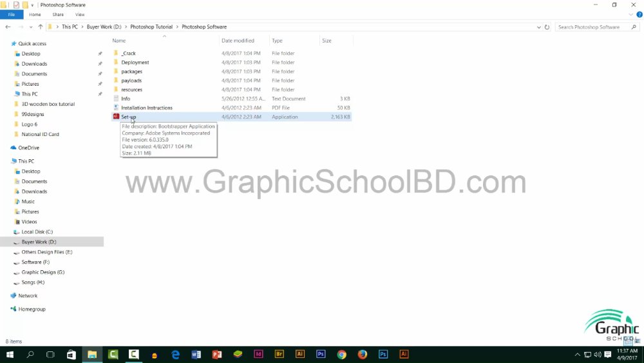
Task: Expand the ribbon chevron
Action: point(631,14)
